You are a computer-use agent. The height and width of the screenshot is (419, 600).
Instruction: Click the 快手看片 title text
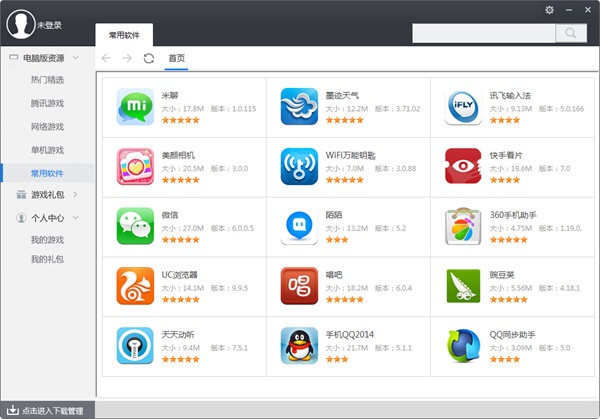tap(506, 155)
